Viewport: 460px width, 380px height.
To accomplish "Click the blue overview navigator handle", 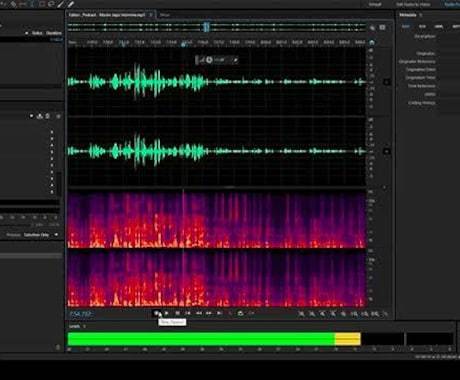I will tap(207, 27).
